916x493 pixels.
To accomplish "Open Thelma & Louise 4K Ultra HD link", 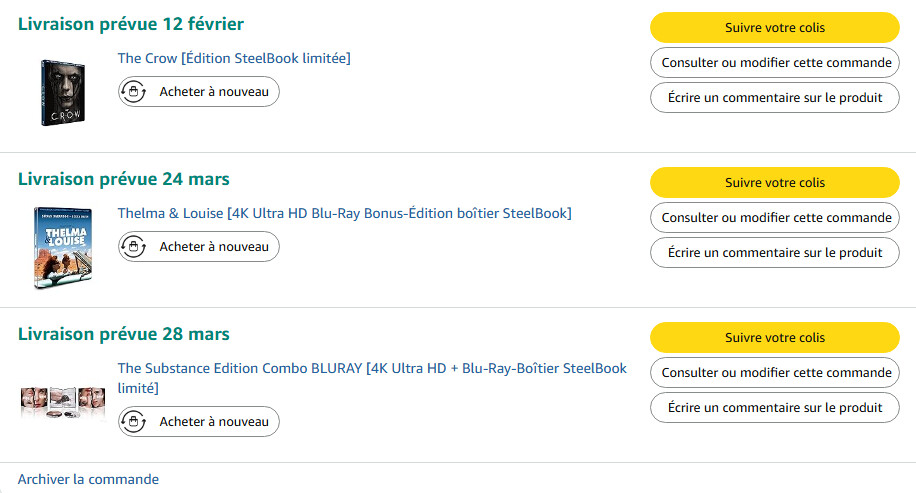I will click(x=345, y=213).
